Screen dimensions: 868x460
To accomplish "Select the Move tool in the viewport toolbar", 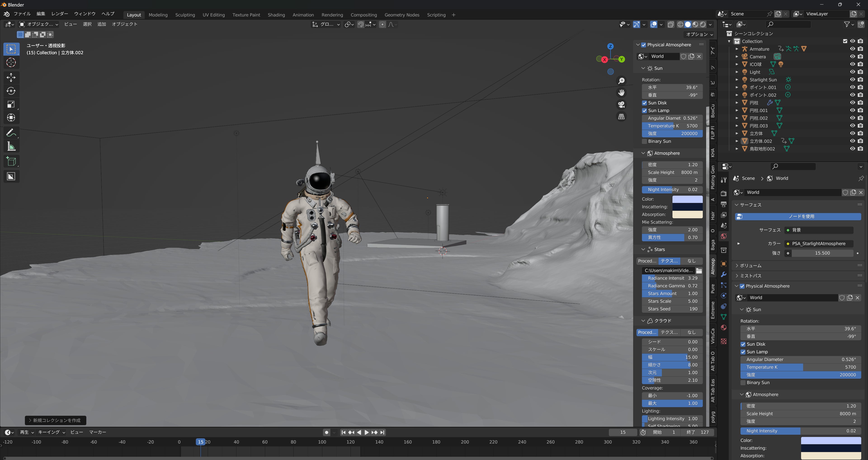I will point(11,77).
